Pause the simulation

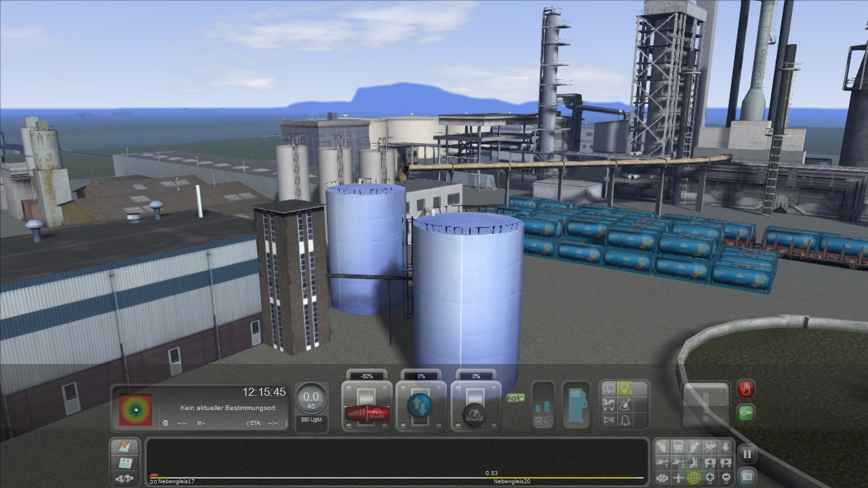pos(747,454)
